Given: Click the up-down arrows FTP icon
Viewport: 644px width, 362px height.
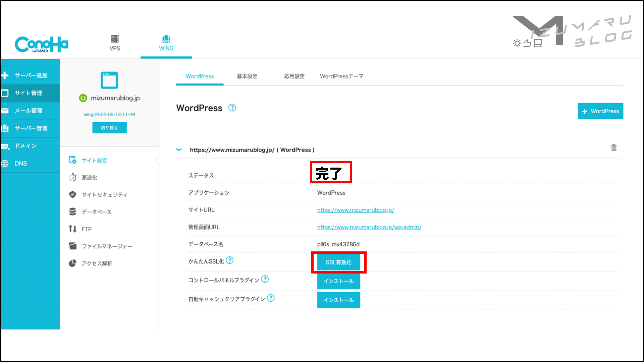Looking at the screenshot, I should [x=72, y=229].
